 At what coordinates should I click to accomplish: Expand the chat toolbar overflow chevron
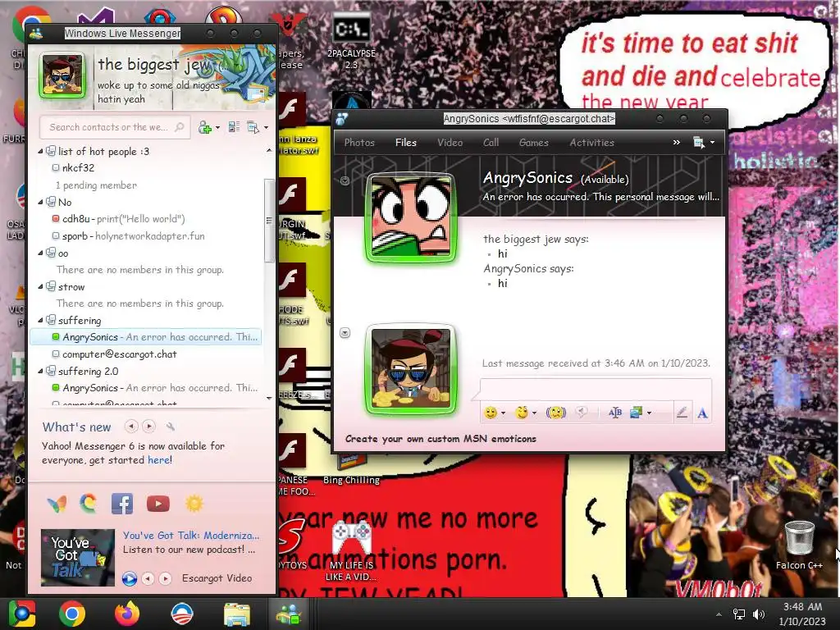[676, 143]
